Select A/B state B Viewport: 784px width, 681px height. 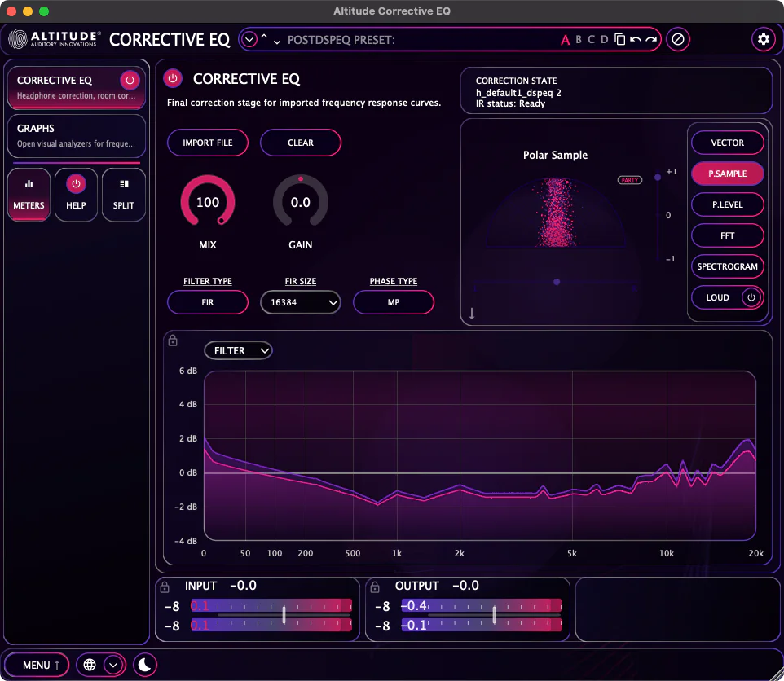579,39
